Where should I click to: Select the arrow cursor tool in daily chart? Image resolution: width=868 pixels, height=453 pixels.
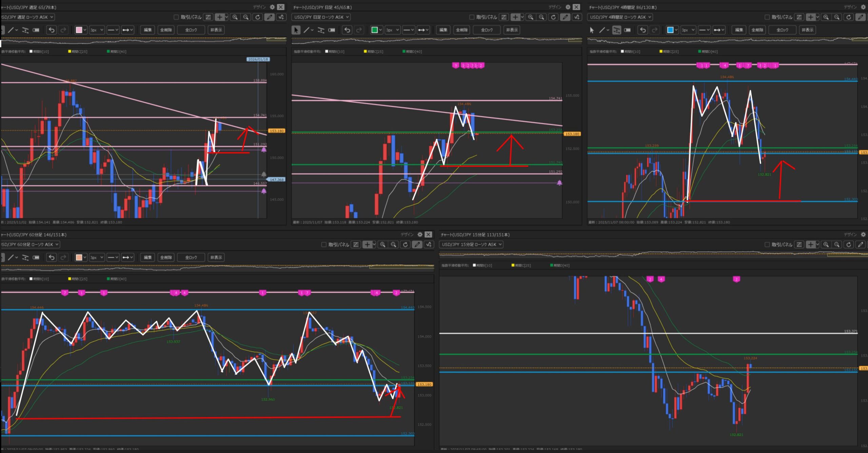click(x=296, y=30)
